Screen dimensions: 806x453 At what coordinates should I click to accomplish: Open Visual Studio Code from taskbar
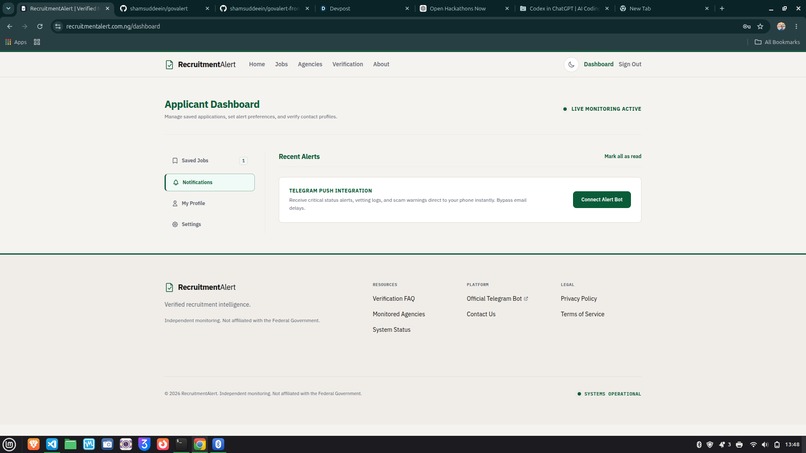52,444
